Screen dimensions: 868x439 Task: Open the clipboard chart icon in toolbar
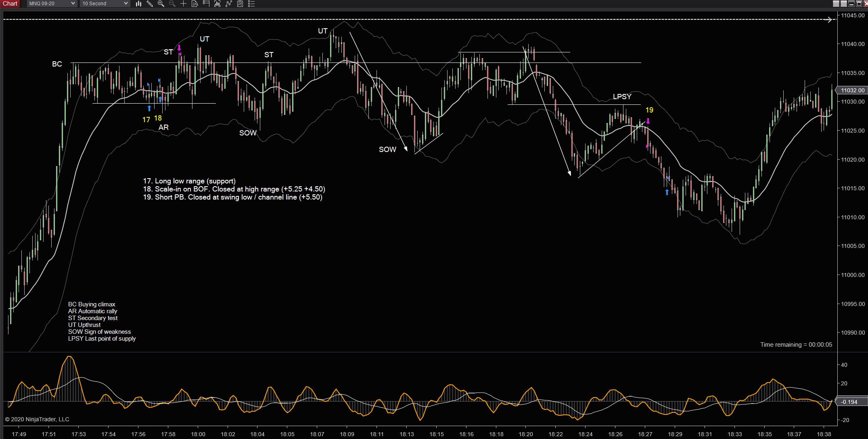240,4
